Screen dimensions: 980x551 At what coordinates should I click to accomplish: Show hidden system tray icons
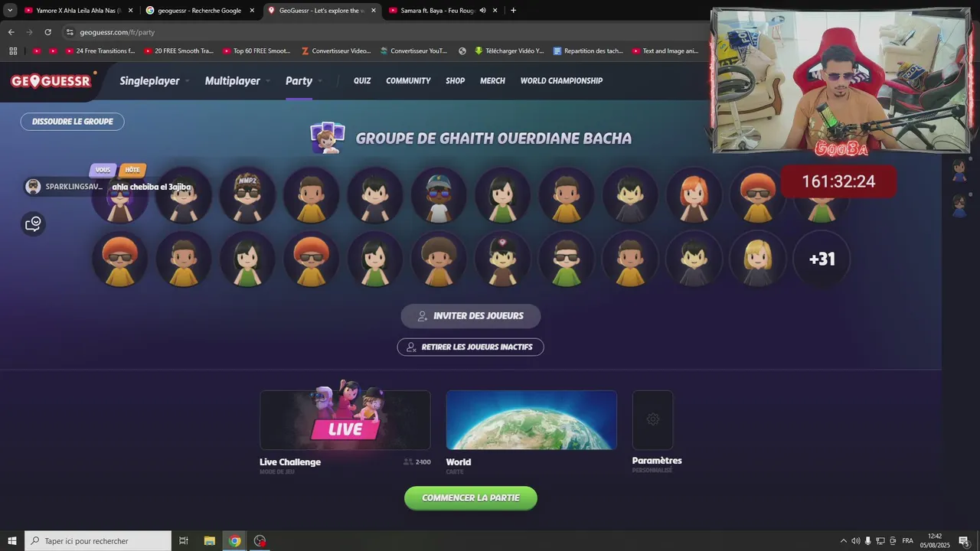click(x=844, y=541)
